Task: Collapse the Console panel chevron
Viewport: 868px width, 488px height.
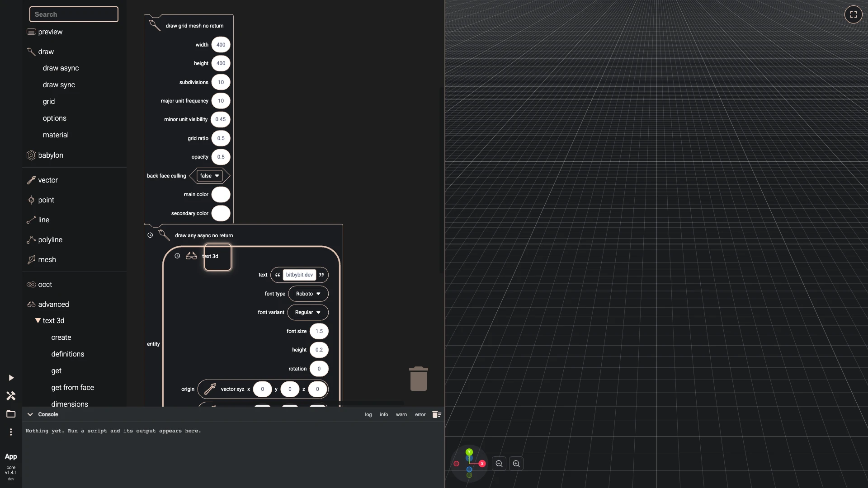Action: point(30,414)
